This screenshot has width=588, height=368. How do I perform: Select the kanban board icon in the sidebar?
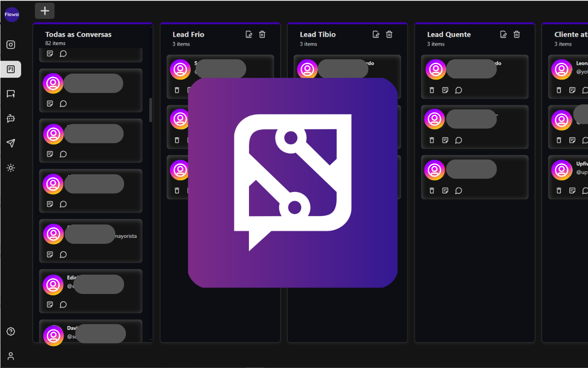(11, 69)
